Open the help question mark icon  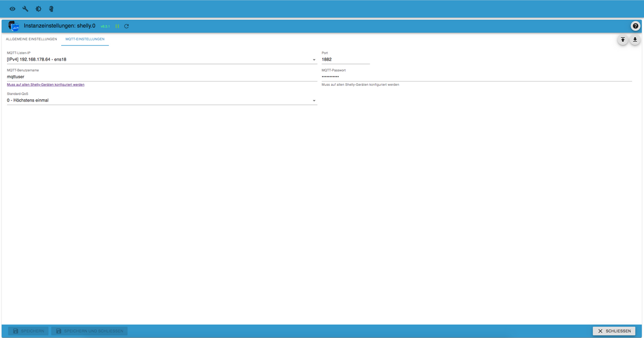[x=635, y=26]
